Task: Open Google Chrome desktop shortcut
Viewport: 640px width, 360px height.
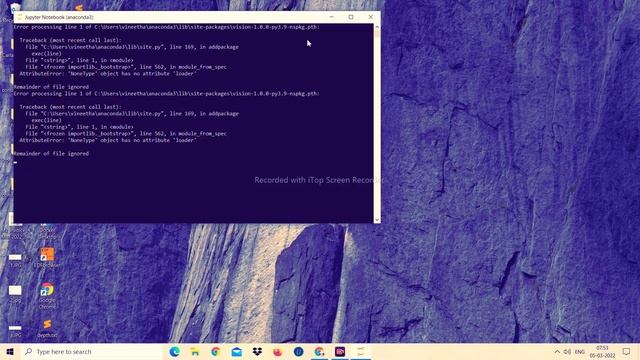Action: point(47,296)
